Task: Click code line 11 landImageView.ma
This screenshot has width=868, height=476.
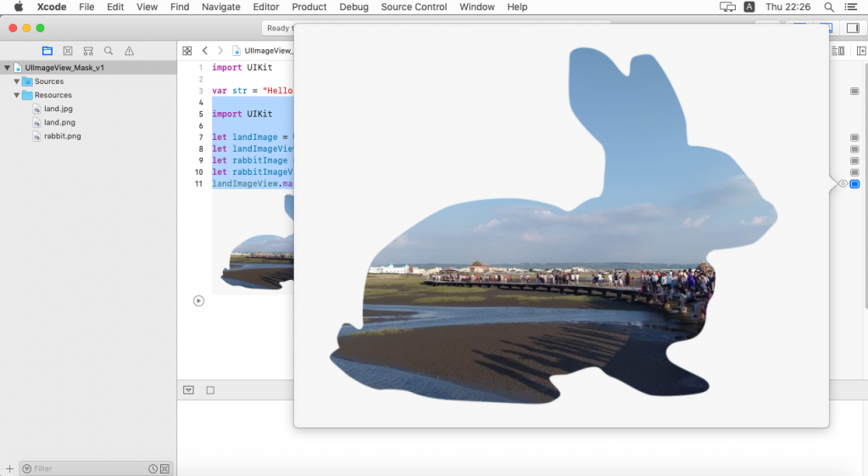Action: (x=252, y=184)
